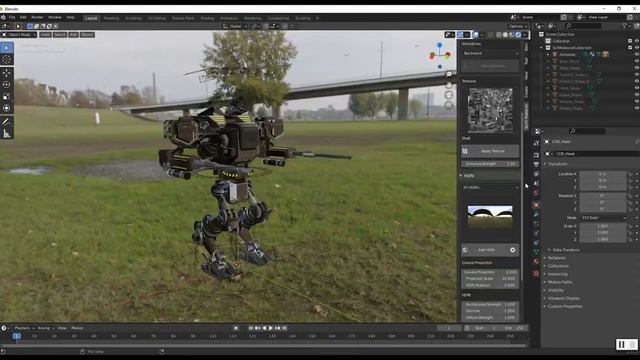The width and height of the screenshot is (640, 360).
Task: Open the View Layer properties tab icon
Action: coord(536,174)
